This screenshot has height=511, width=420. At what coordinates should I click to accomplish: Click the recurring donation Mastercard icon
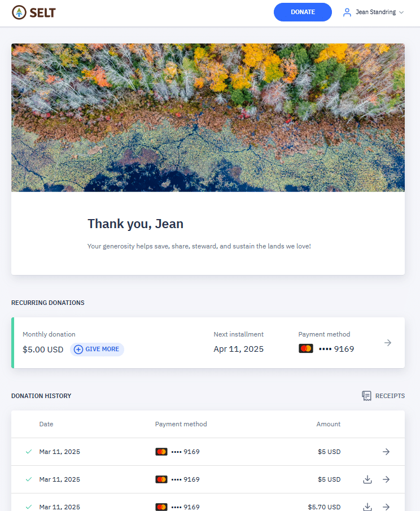pyautogui.click(x=306, y=348)
